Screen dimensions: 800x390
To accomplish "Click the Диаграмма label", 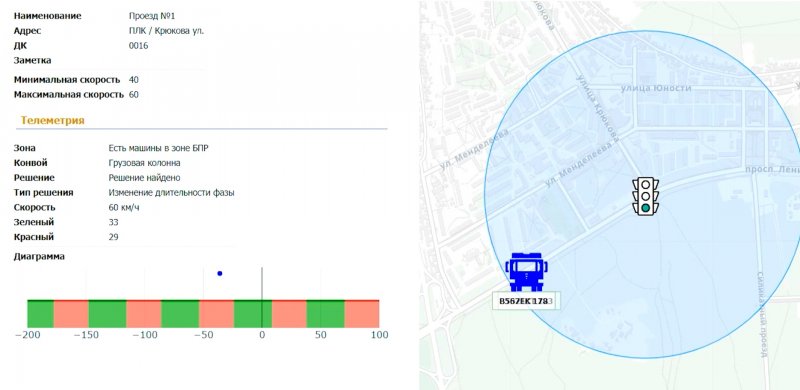I will (x=39, y=256).
